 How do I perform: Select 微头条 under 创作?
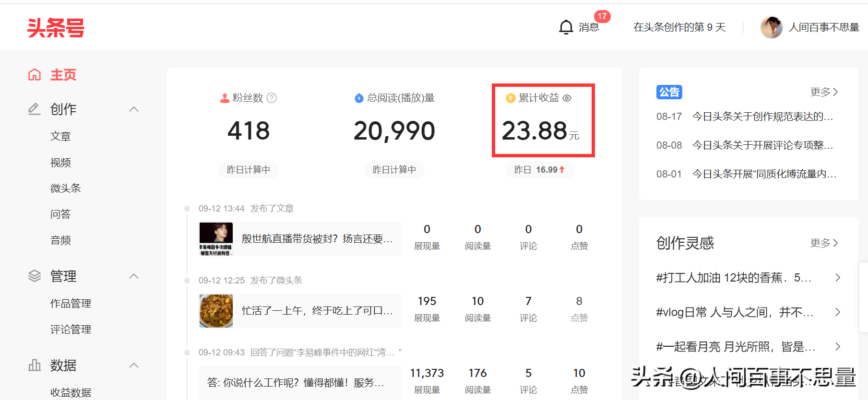(x=66, y=188)
